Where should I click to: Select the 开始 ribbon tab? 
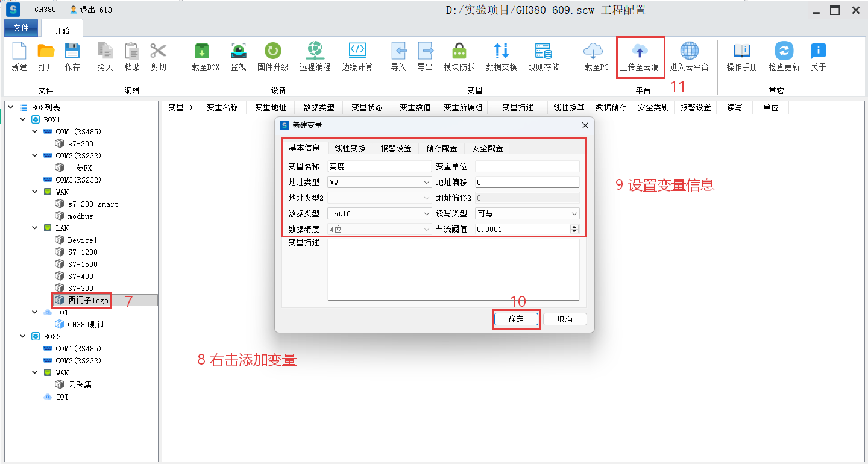(x=62, y=28)
